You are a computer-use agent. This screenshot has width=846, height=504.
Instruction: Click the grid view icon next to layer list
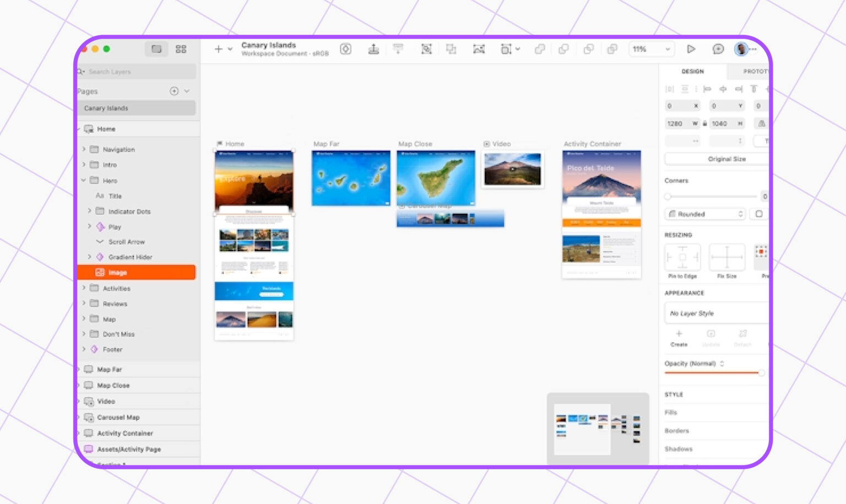coord(181,48)
